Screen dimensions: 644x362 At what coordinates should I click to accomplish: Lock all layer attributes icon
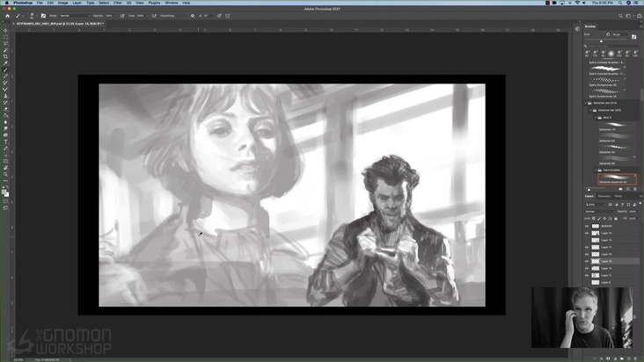click(616, 219)
